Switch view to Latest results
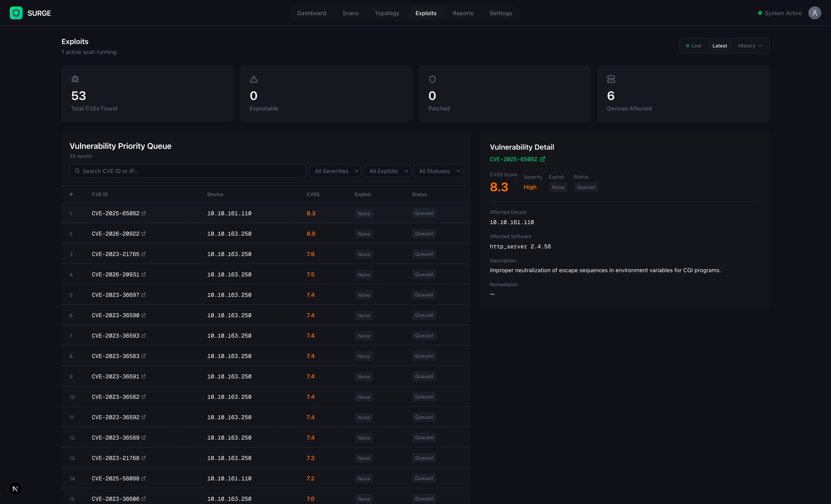The height and width of the screenshot is (504, 831). tap(719, 46)
